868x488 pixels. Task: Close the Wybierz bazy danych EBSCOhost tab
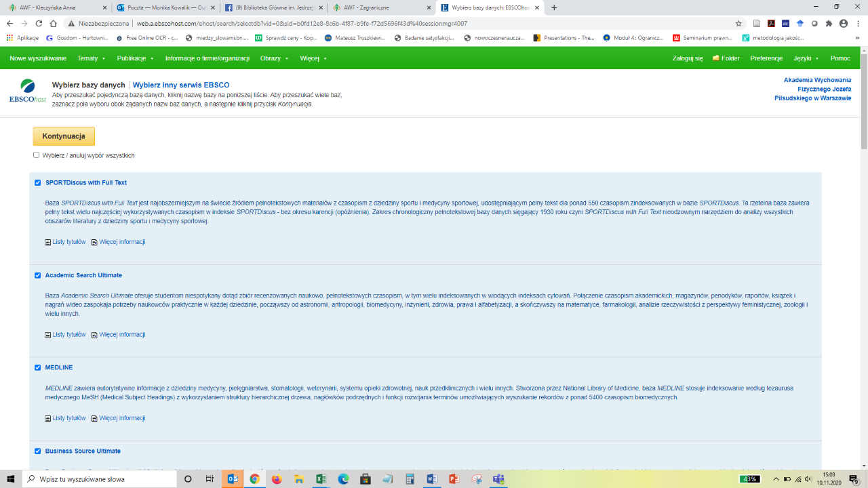(537, 7)
